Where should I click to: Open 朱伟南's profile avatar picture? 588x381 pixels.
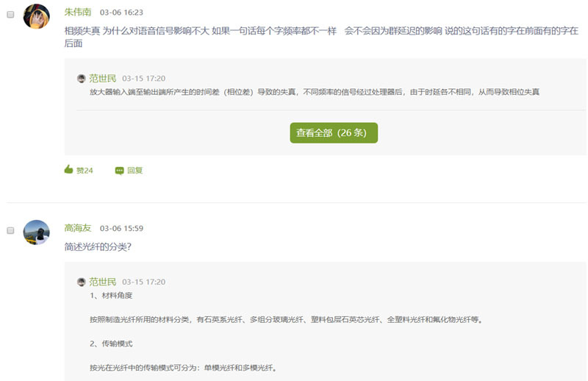pyautogui.click(x=37, y=16)
